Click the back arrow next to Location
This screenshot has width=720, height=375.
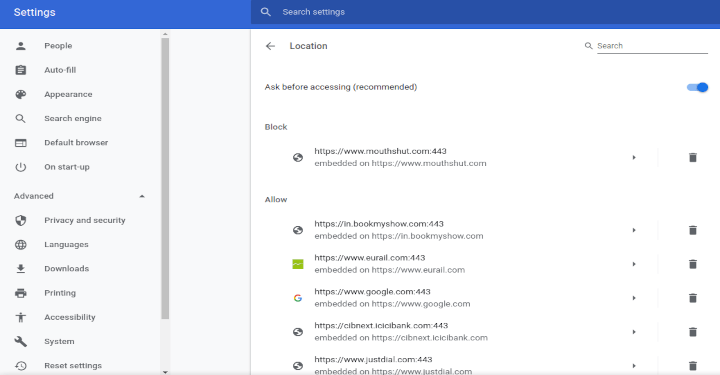pyautogui.click(x=270, y=46)
